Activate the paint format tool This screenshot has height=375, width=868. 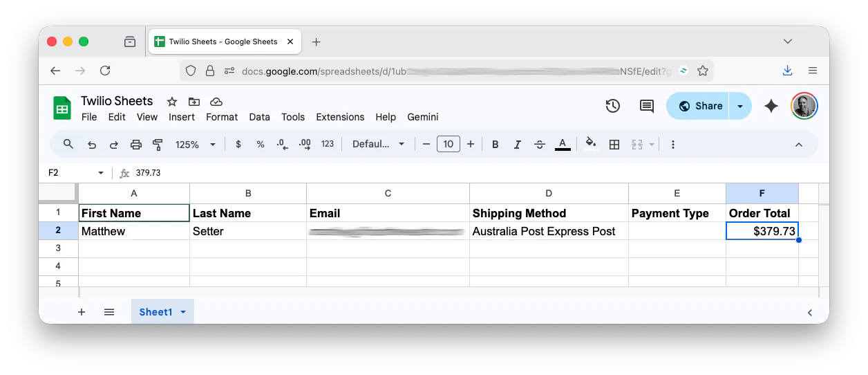click(158, 145)
